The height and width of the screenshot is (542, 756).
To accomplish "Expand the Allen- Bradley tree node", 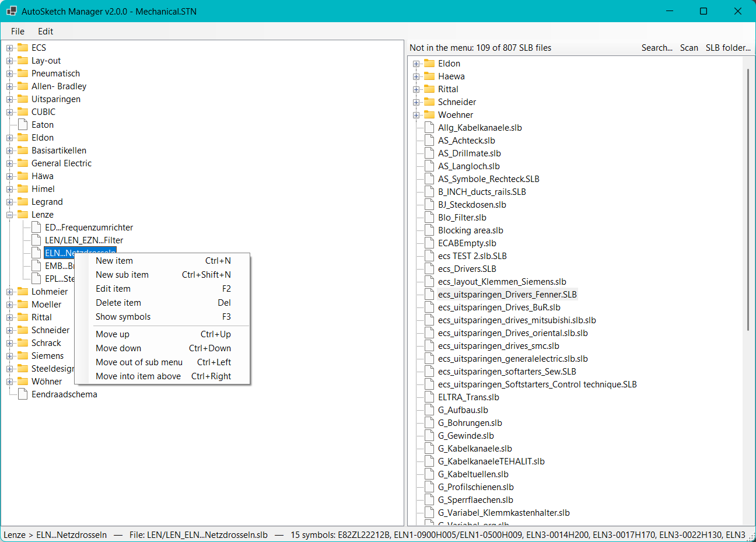I will click(9, 86).
